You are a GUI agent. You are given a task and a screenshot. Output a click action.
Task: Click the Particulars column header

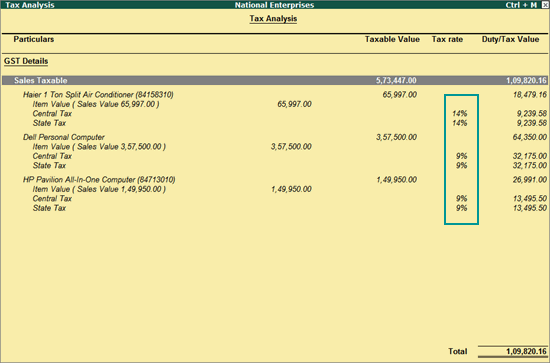pos(34,39)
